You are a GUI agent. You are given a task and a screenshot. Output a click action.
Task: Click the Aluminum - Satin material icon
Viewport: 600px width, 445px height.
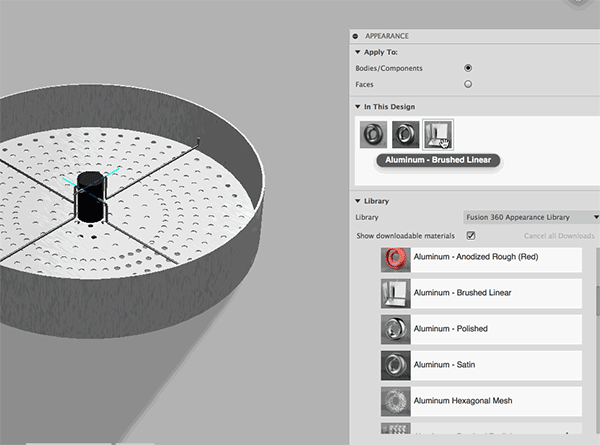click(x=396, y=365)
